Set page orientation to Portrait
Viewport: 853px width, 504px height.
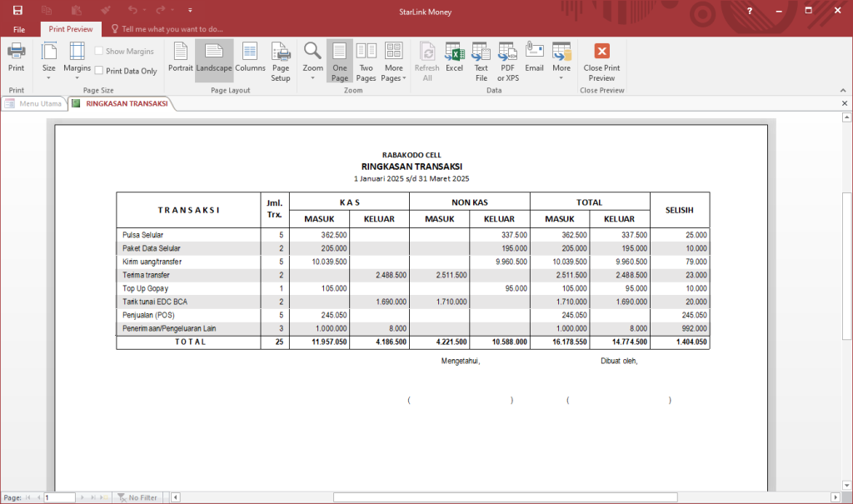click(180, 57)
